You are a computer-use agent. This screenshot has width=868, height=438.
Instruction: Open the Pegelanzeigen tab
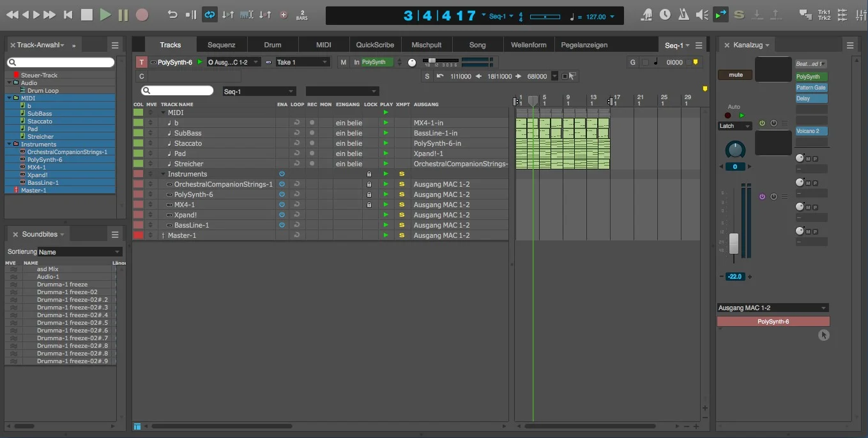[584, 45]
